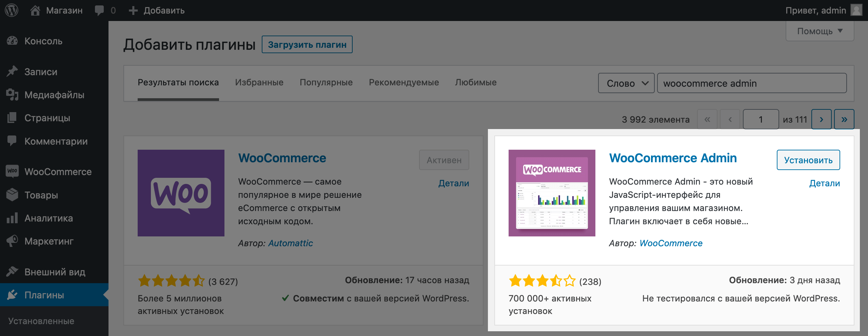Click the admin avatar icon
The image size is (868, 336).
[x=856, y=10]
